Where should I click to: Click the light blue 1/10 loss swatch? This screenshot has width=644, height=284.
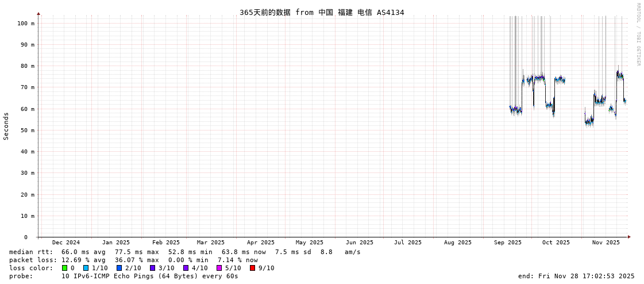[86, 268]
